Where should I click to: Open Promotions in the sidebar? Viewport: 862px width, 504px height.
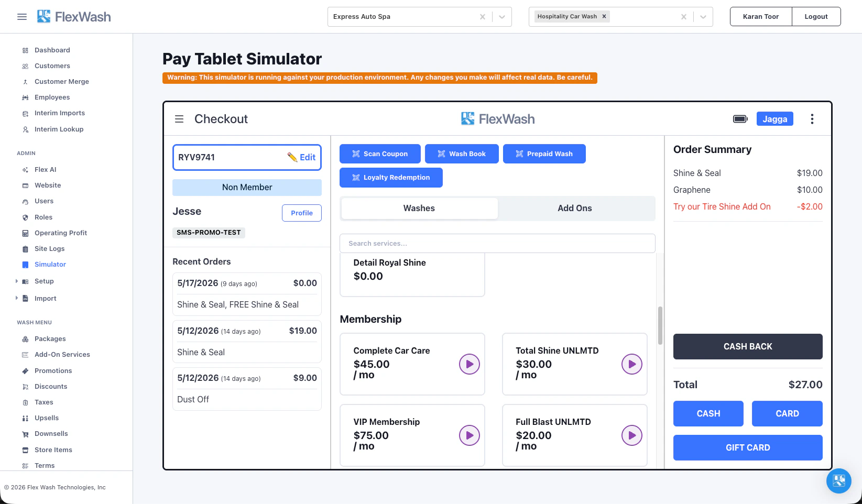pos(53,371)
